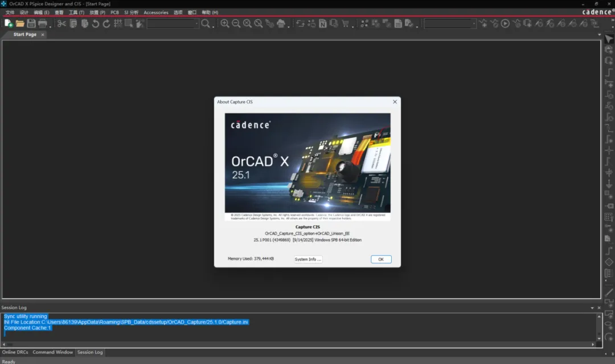
Task: Click the Redo arrow icon
Action: 106,23
